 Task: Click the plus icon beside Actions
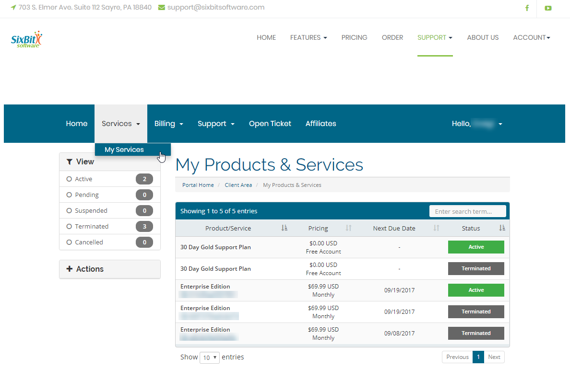point(70,269)
